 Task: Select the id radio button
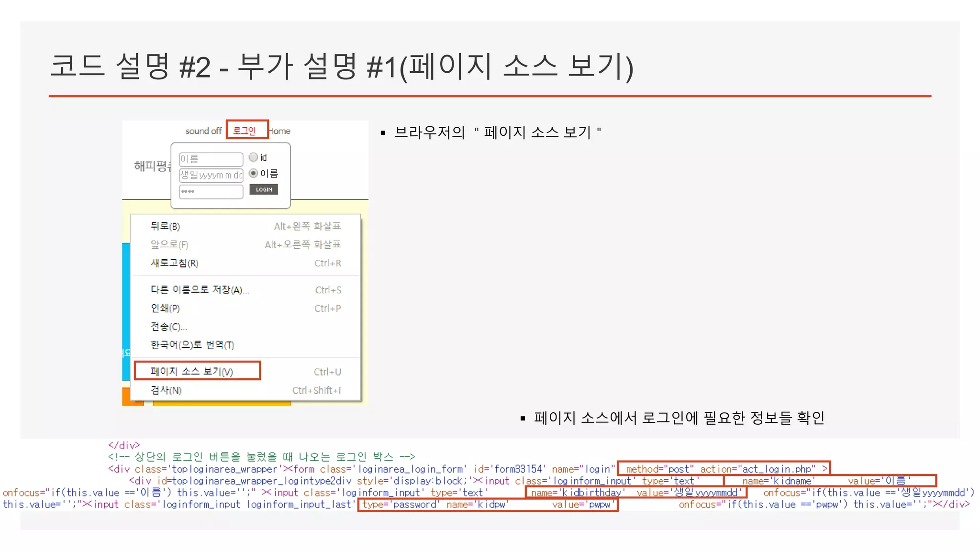(254, 157)
